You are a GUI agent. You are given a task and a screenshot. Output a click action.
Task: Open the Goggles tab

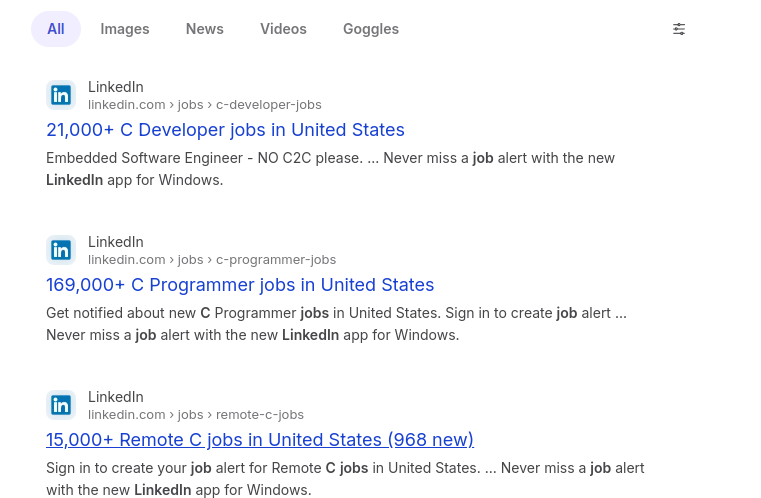coord(371,29)
